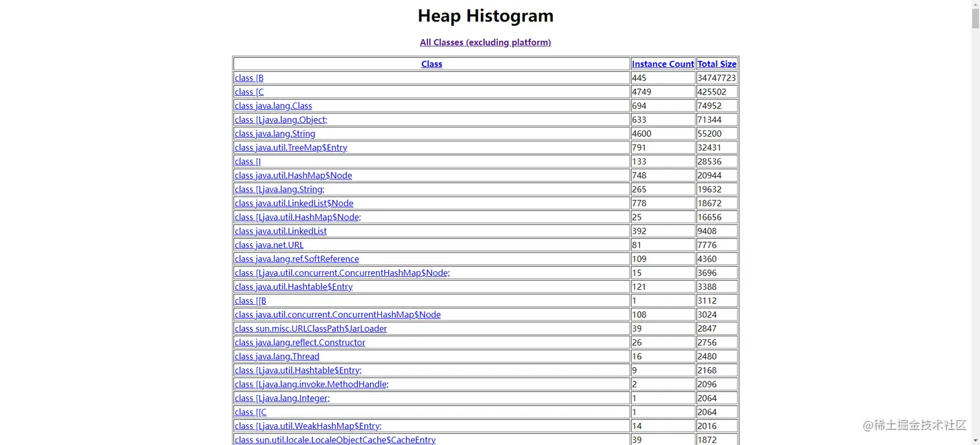Open class java.lang.String link
Viewport: 980px width, 445px height.
275,134
